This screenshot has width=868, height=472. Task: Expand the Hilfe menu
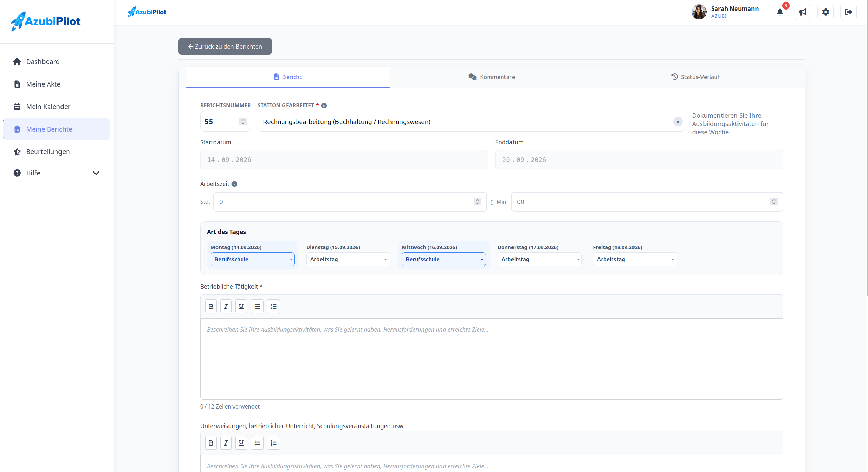coord(56,173)
